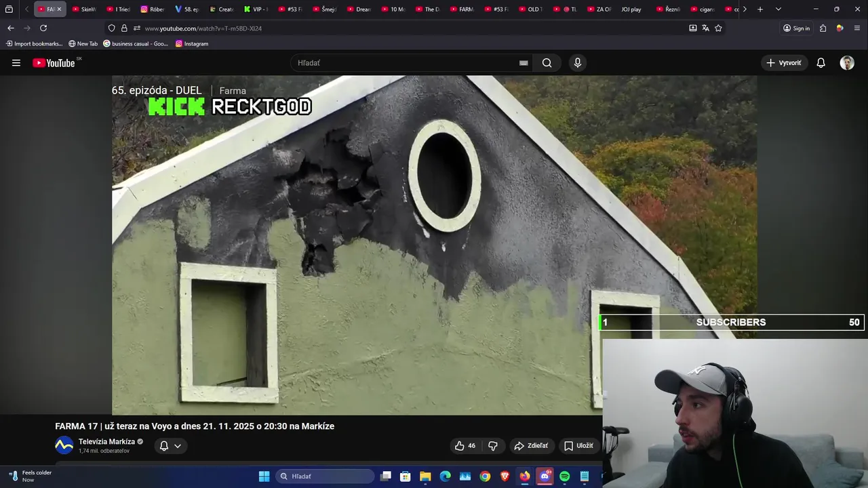Click the browser address bar URL
The image size is (868, 488).
(203, 28)
